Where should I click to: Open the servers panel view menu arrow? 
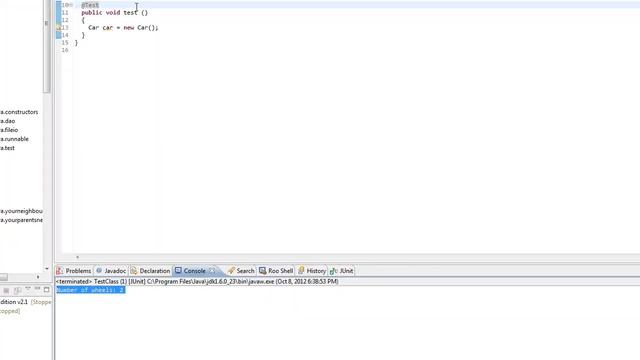click(28, 289)
